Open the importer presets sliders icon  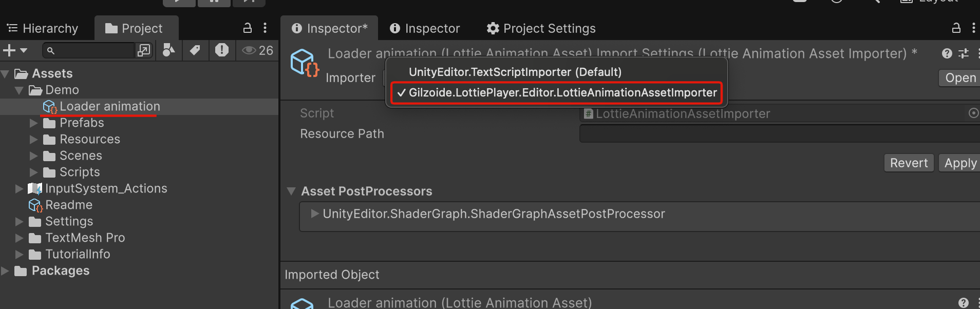(964, 53)
